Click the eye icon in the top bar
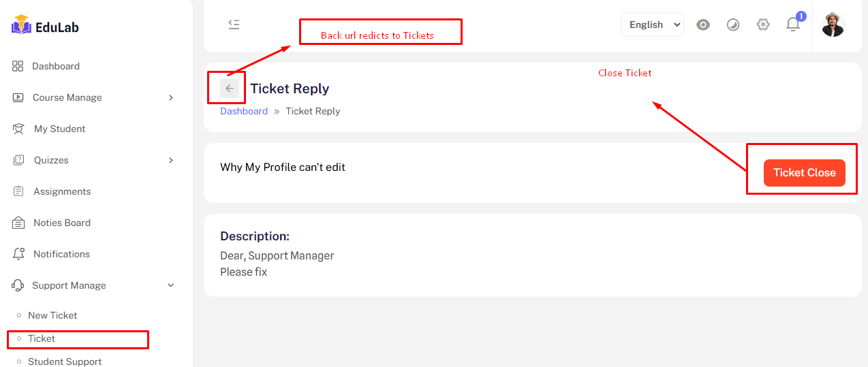 703,25
